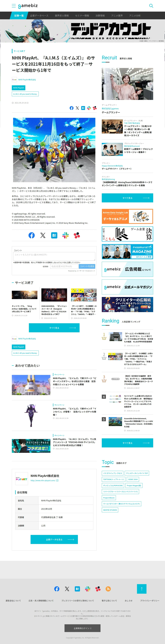The width and height of the screenshot is (165, 644).
Task: Select the 記事一覧 tab
Action: pos(19,15)
